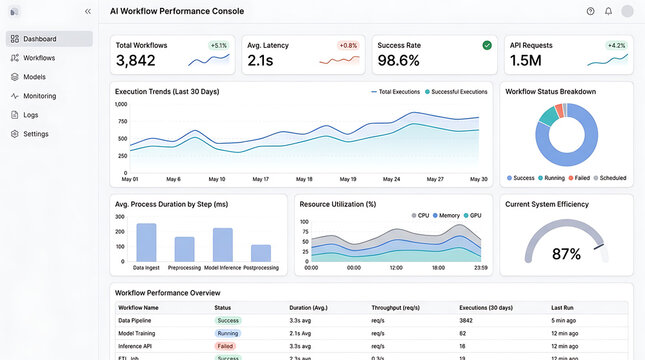Sort by Duration (Avg.) column header
The width and height of the screenshot is (645, 360).
point(309,307)
